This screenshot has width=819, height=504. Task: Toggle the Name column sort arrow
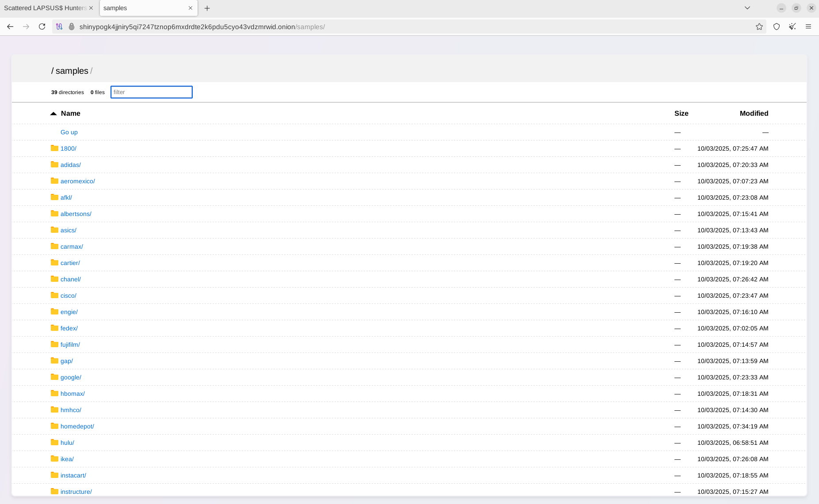click(x=53, y=114)
